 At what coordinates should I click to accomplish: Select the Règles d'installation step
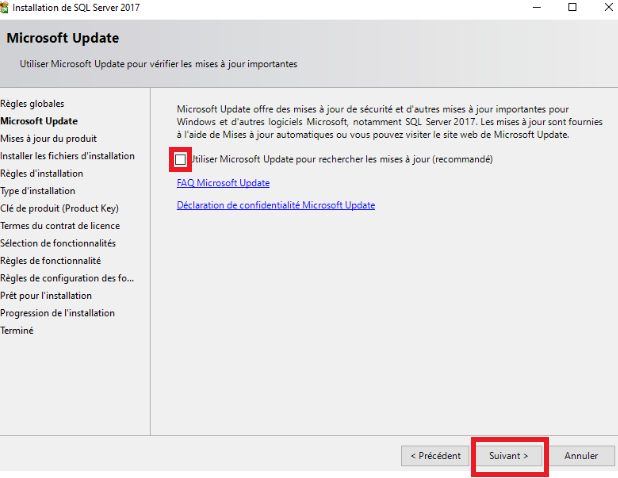[42, 173]
